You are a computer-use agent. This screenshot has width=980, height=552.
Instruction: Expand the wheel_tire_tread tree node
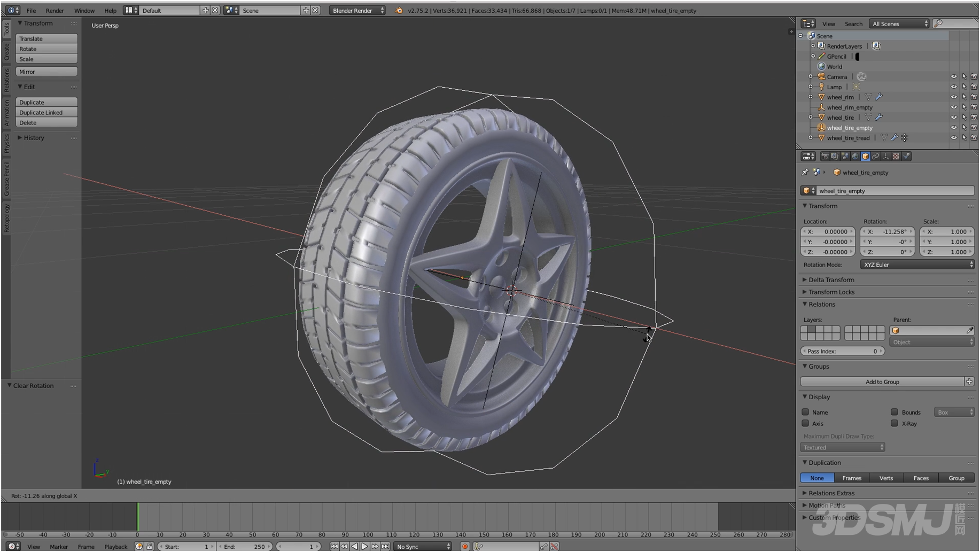point(811,138)
